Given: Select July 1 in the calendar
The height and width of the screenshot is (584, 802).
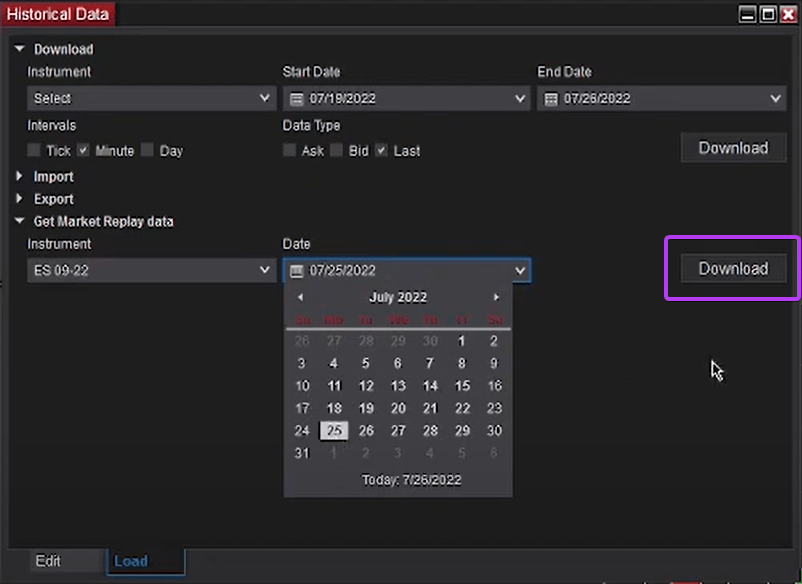Looking at the screenshot, I should pos(461,341).
